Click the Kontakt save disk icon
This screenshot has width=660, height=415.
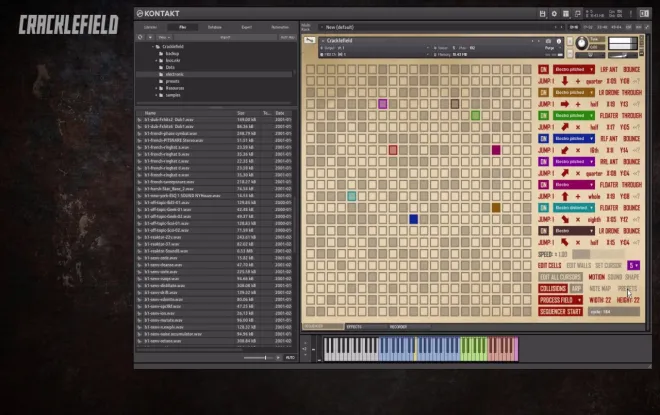(x=543, y=14)
